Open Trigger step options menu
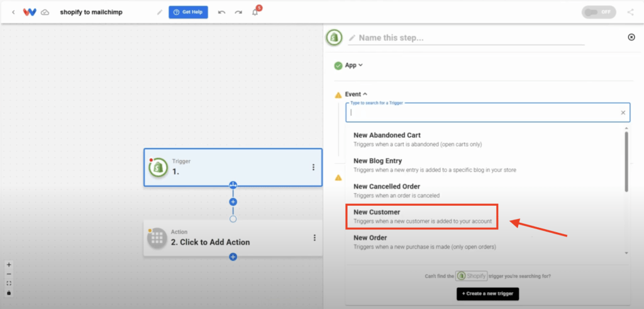The image size is (644, 309). [313, 167]
